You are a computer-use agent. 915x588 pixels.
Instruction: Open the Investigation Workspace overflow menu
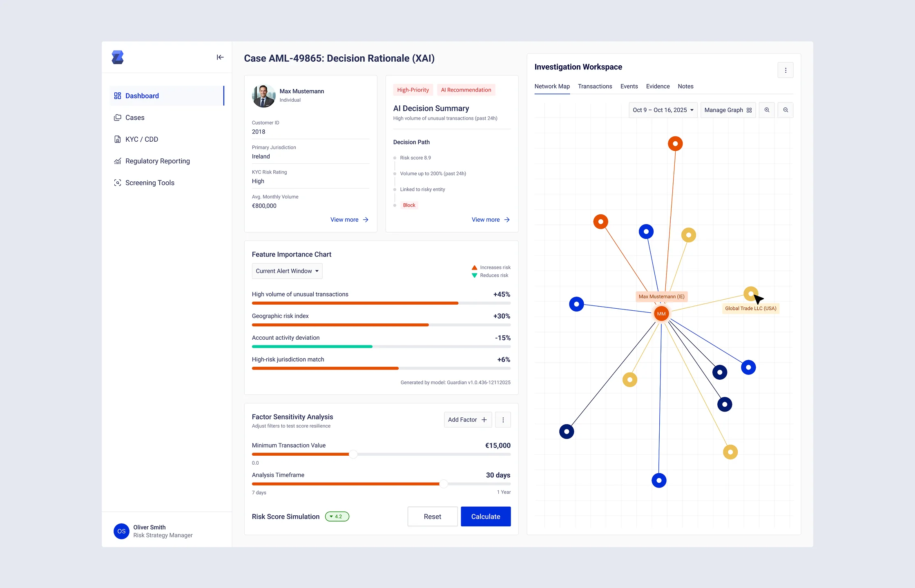coord(785,70)
